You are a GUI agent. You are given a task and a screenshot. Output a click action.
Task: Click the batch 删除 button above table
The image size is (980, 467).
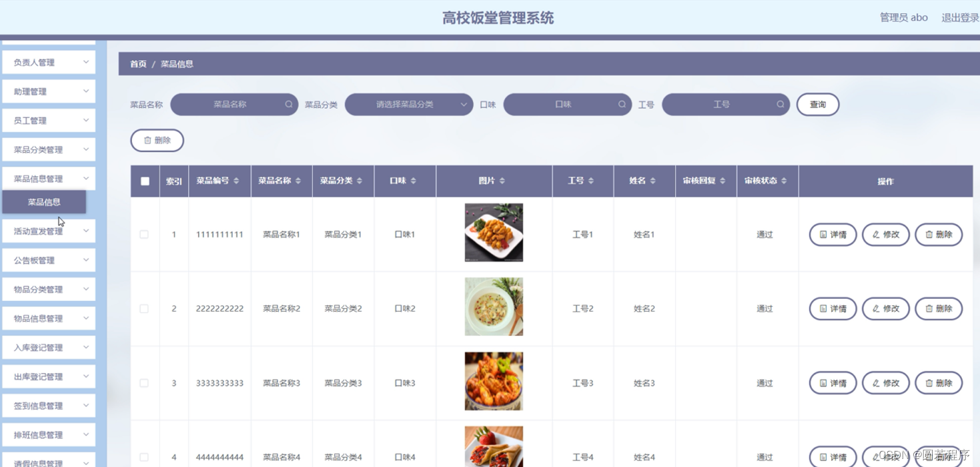(x=157, y=140)
